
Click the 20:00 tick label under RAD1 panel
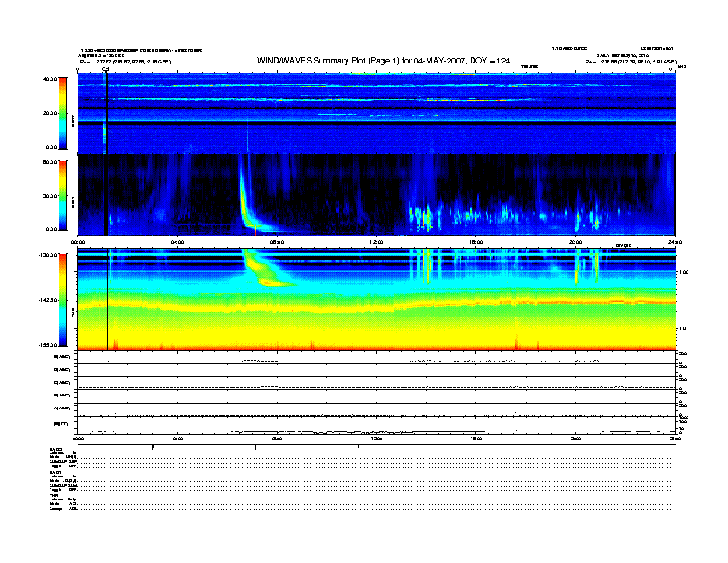[575, 242]
